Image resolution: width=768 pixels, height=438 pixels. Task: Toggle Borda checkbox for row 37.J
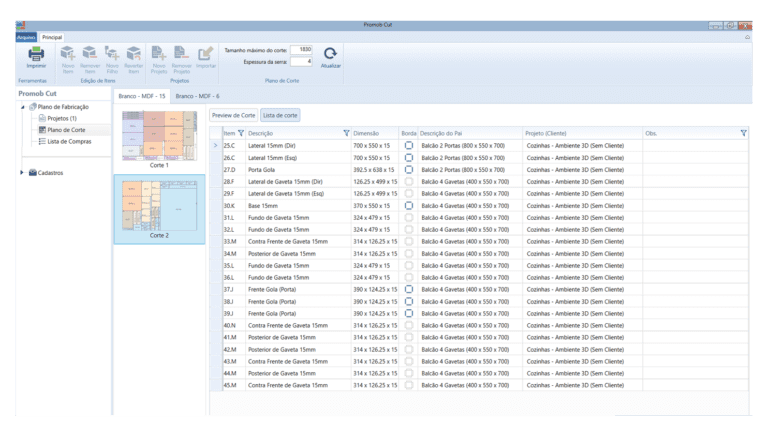click(409, 289)
